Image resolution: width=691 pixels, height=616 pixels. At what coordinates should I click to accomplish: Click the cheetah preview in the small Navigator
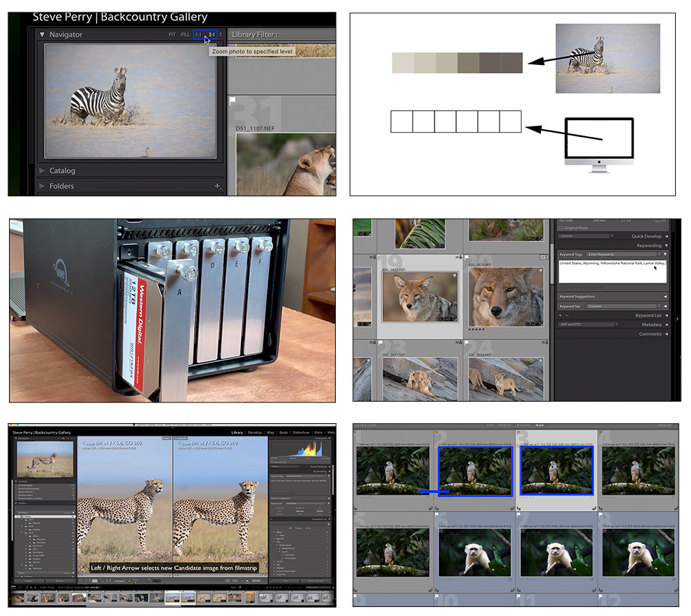pyautogui.click(x=45, y=460)
